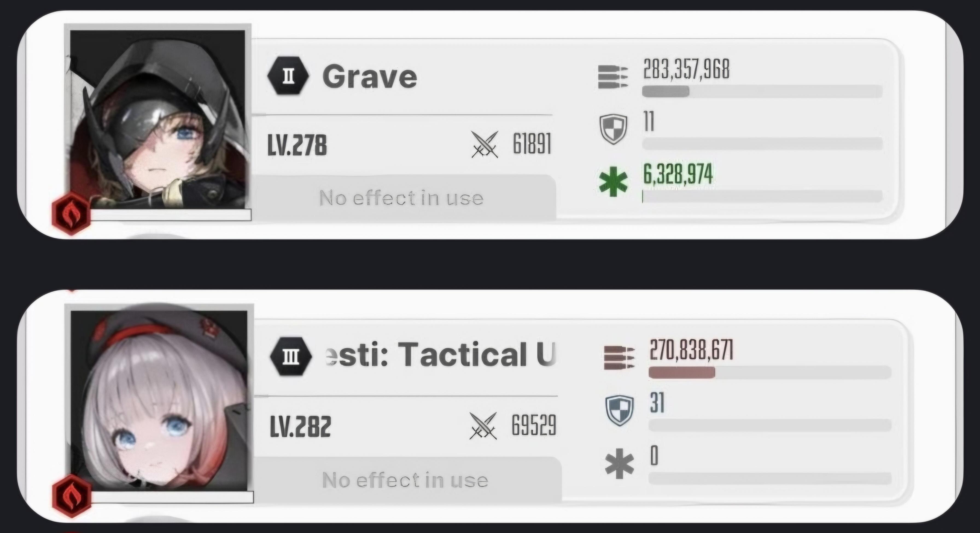Click the "Tactical U" scrolling name label

click(x=441, y=354)
